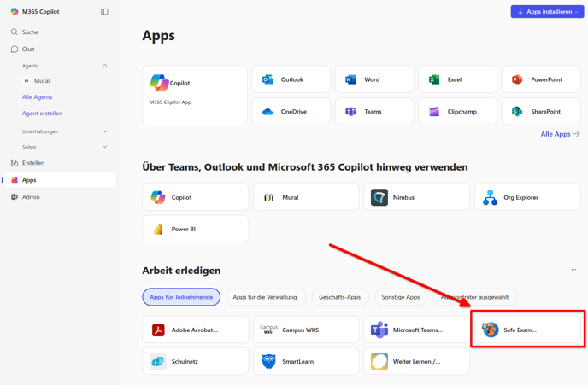Open the Arbeit erledigen more options ellipsis
The image size is (588, 385).
[573, 269]
